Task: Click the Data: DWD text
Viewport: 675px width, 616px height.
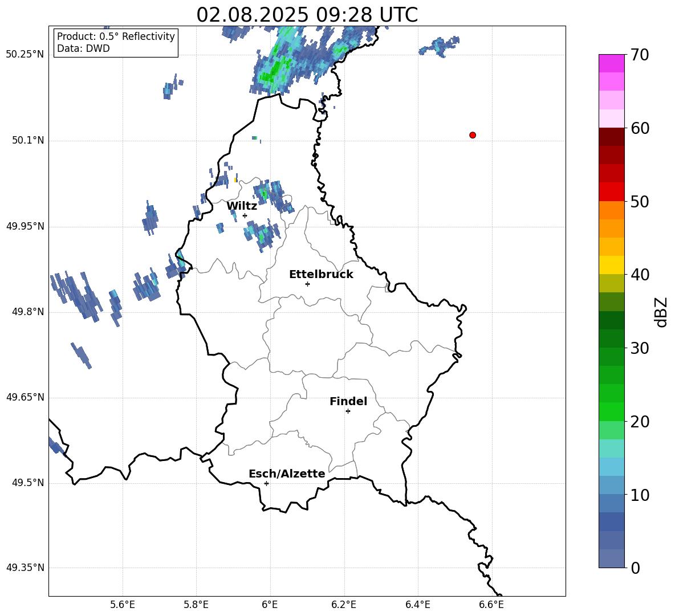Action: pyautogui.click(x=83, y=48)
